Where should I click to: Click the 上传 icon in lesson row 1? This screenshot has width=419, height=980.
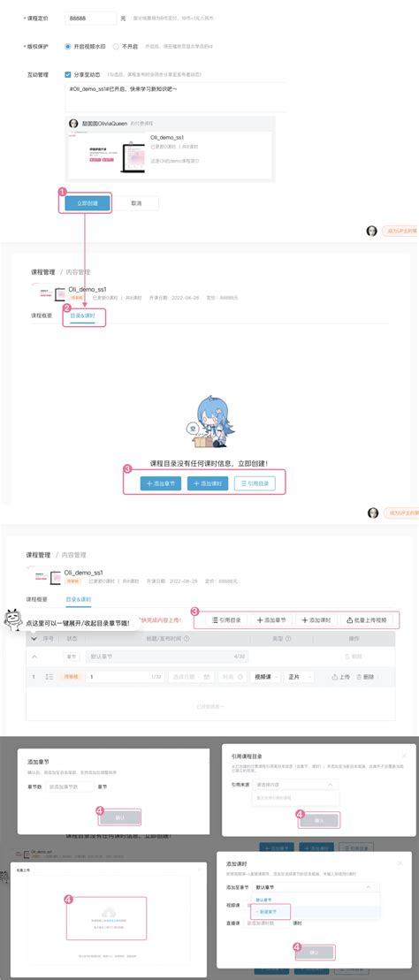(x=341, y=677)
